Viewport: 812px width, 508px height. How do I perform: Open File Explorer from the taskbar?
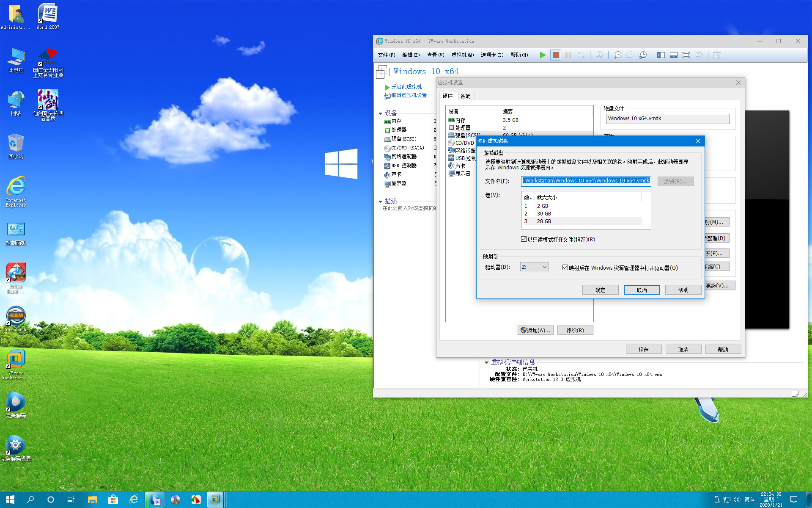pos(92,500)
